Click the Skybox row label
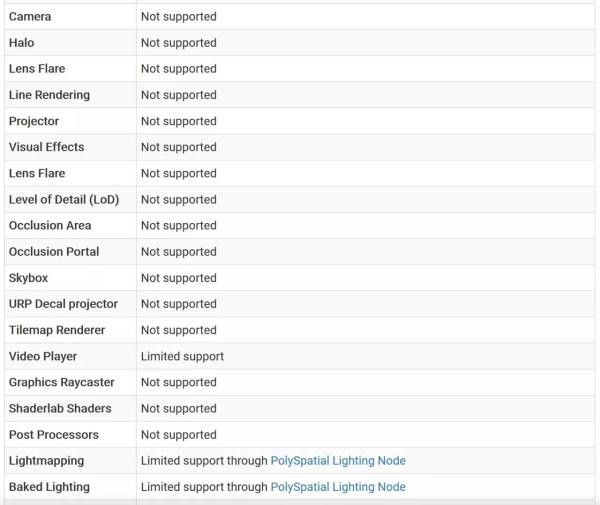This screenshot has height=505, width=600. click(28, 278)
